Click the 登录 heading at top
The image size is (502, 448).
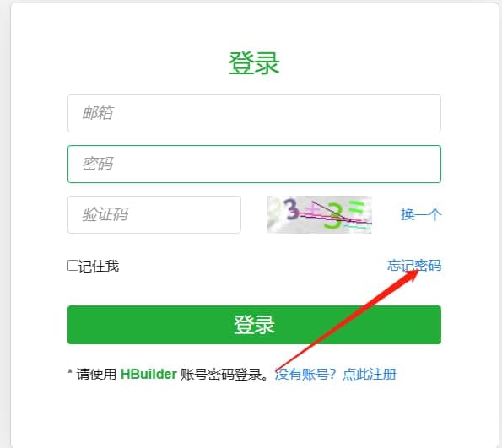click(254, 63)
